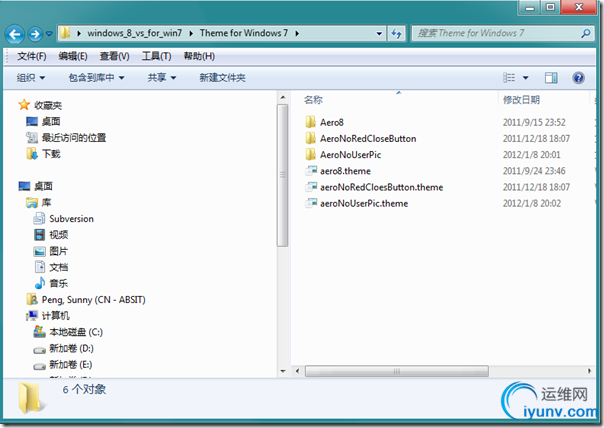Screen dimensions: 604x428
Task: Open the 工具(T) menu
Action: (156, 56)
